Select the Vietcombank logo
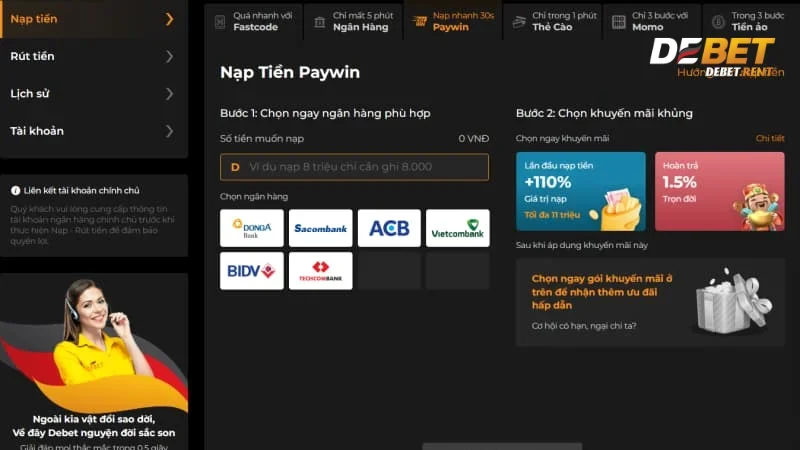Viewport: 800px width, 450px height. (458, 228)
